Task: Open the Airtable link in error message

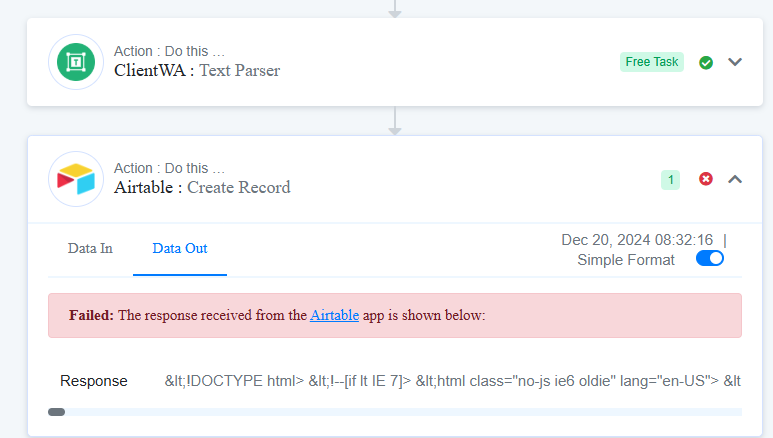Action: tap(334, 315)
